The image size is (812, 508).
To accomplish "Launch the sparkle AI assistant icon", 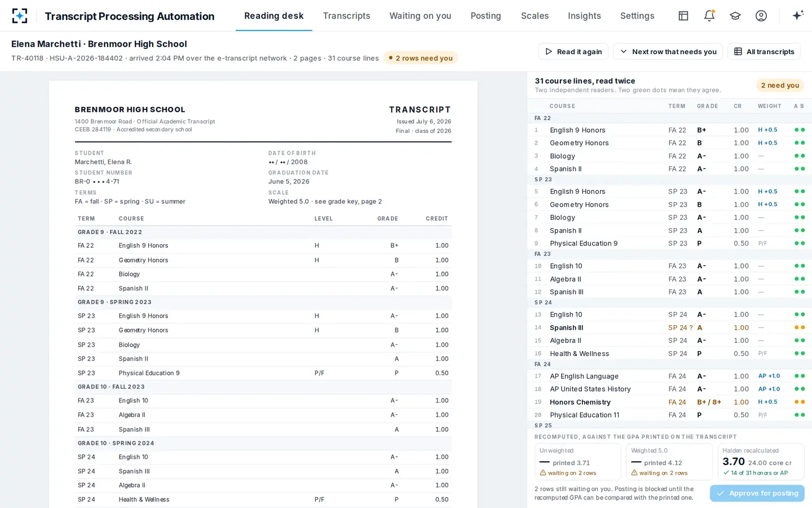I will [798, 16].
